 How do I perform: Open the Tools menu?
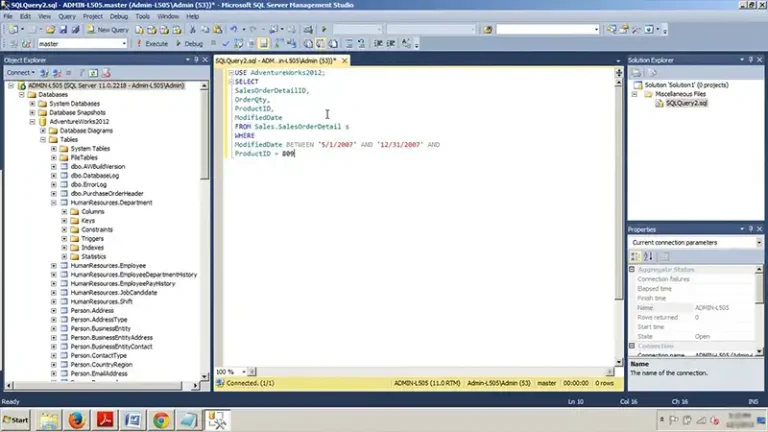click(x=143, y=16)
